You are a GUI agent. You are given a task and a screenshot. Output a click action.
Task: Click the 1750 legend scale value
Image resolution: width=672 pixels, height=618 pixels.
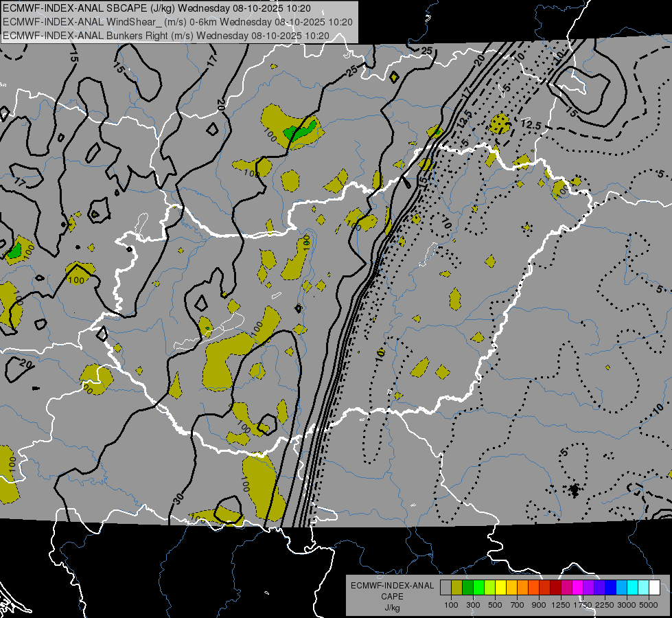click(583, 605)
